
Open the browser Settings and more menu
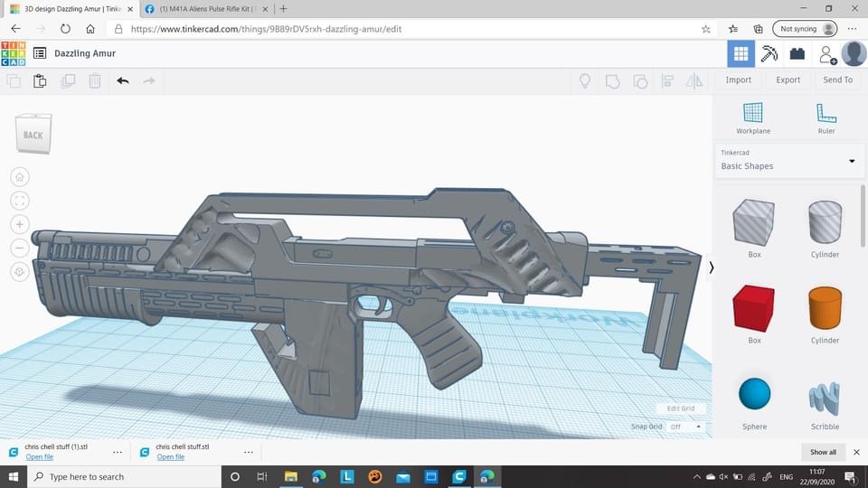(x=852, y=29)
